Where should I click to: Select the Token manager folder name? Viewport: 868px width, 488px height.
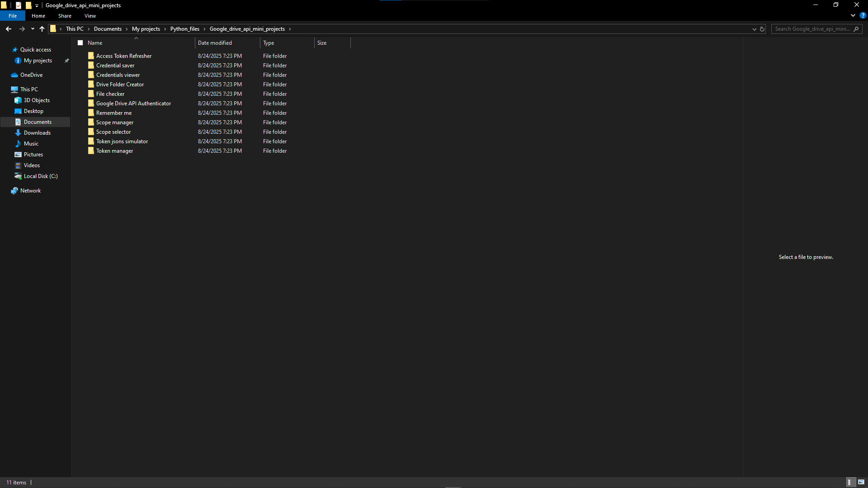point(114,151)
